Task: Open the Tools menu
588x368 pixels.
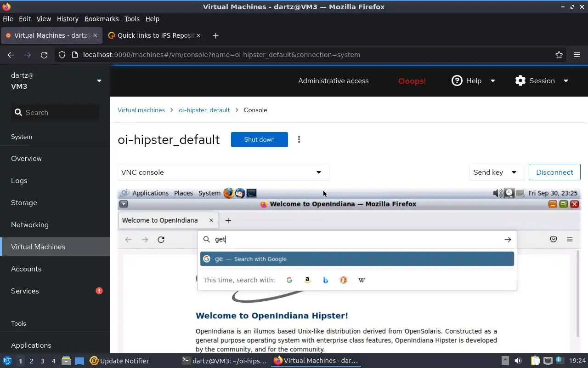Action: (132, 19)
